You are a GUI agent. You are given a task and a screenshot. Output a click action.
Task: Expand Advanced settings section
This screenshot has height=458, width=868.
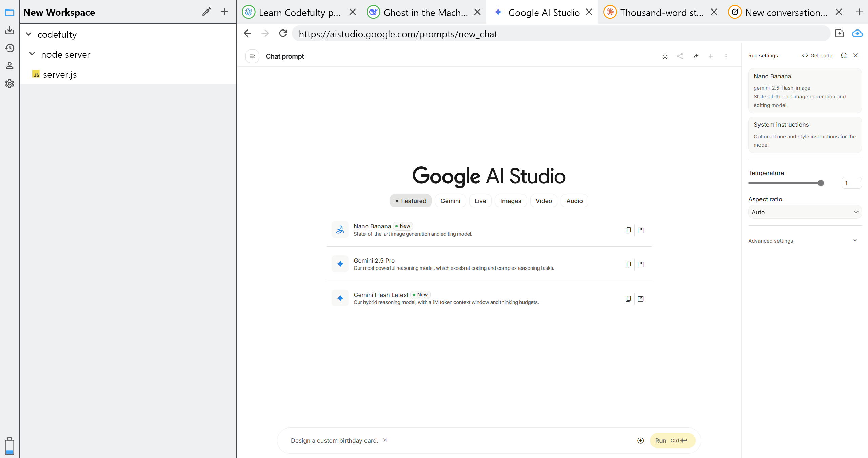805,241
